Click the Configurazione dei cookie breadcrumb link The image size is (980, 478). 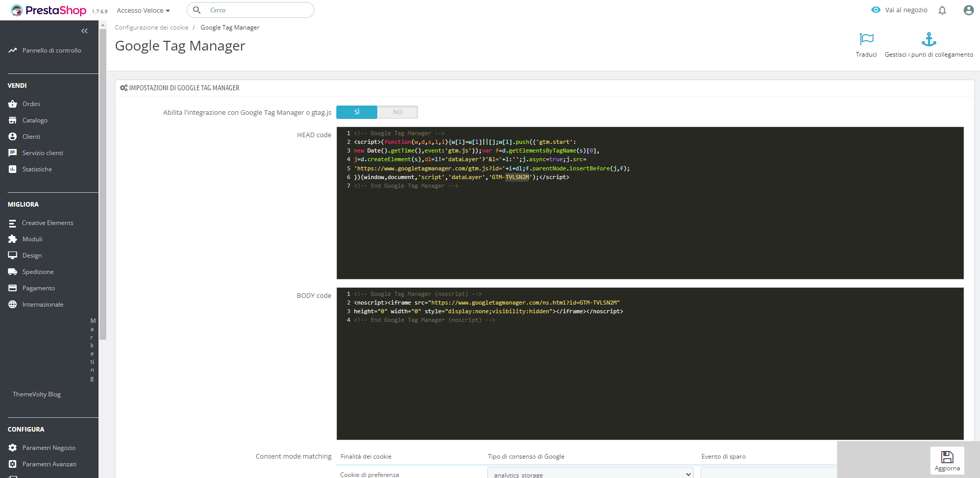point(152,28)
